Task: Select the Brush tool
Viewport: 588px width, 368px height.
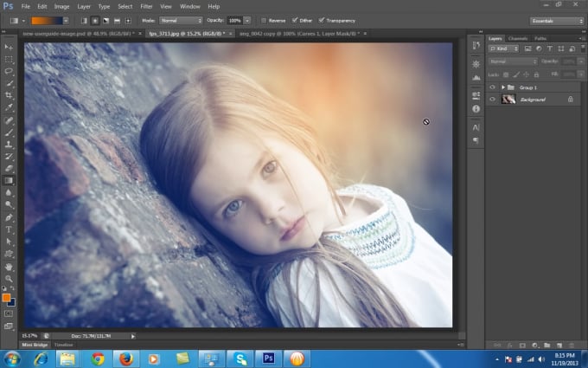Action: tap(9, 132)
